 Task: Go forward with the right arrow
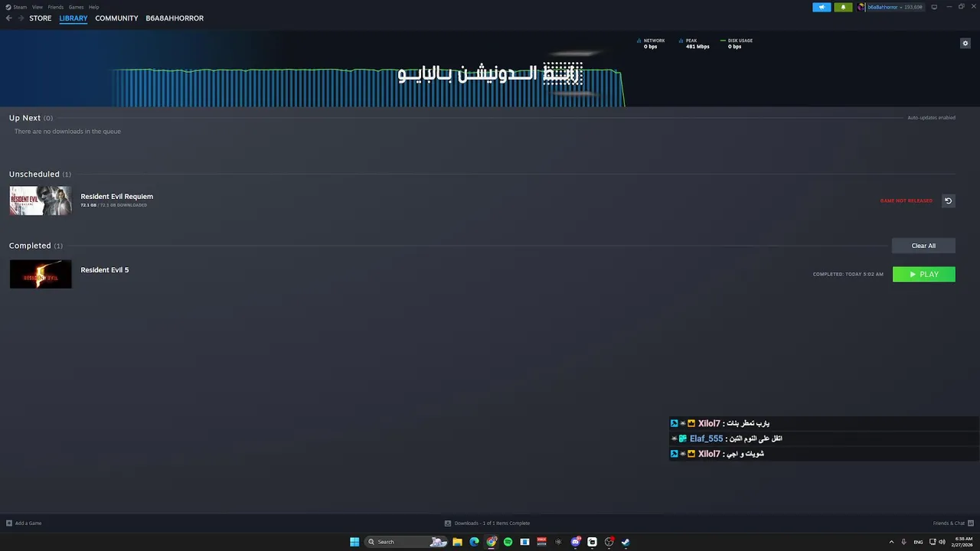click(21, 18)
